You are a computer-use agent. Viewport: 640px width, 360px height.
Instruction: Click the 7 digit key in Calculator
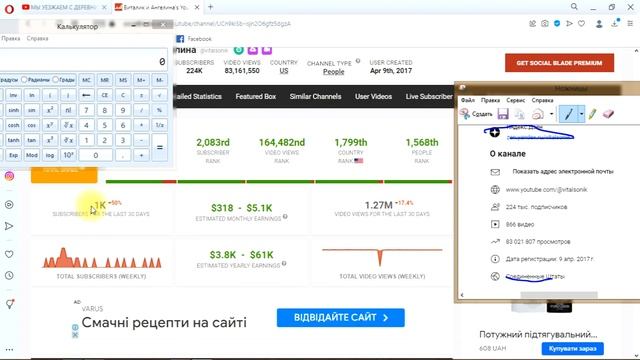point(86,110)
